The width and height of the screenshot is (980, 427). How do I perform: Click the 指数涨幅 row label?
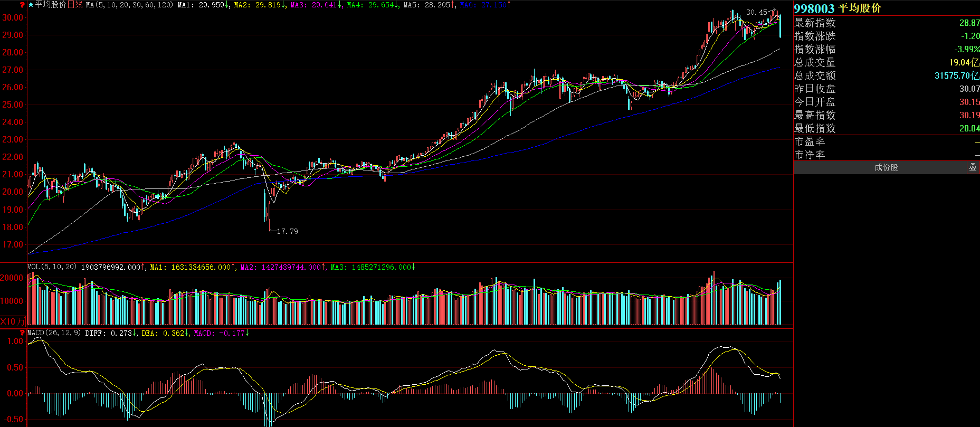[815, 49]
